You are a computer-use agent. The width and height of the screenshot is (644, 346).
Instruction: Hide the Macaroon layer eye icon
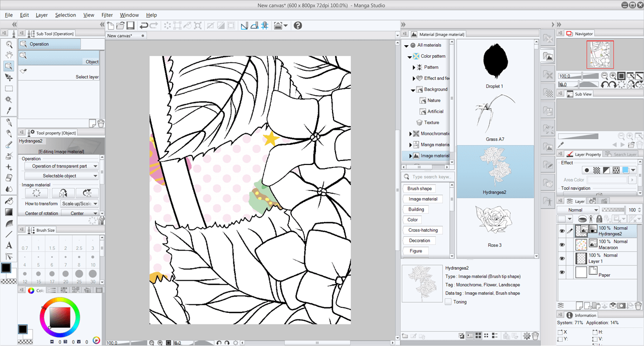point(562,244)
